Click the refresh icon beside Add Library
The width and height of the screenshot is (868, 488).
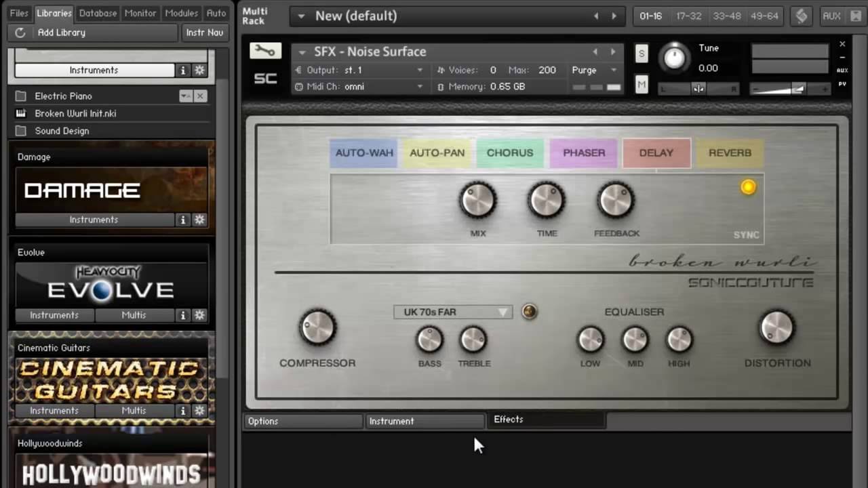20,33
